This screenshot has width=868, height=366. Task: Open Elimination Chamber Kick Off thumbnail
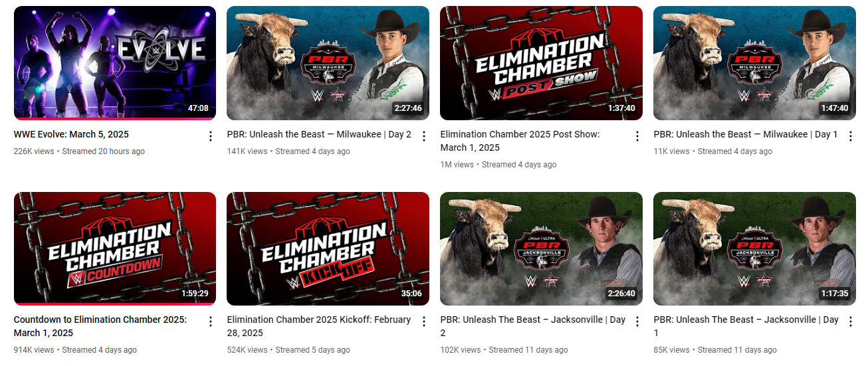click(x=328, y=248)
